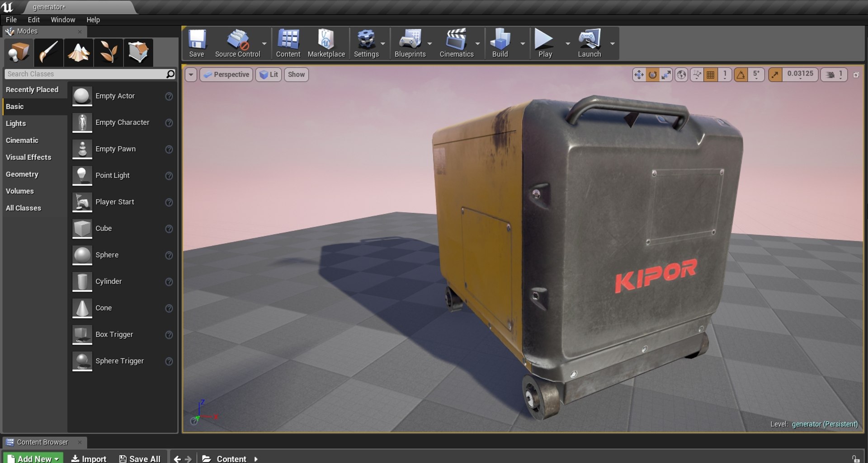Screen dimensions: 868x463
Task: Select the Geometry Editing mode icon
Action: [138, 52]
